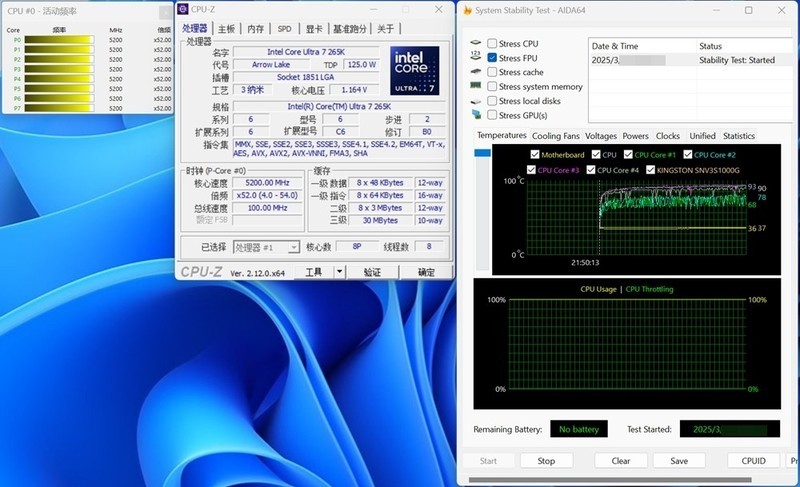The width and height of the screenshot is (800, 487).
Task: Click the 确定 button in CPU-Z
Action: pyautogui.click(x=426, y=272)
